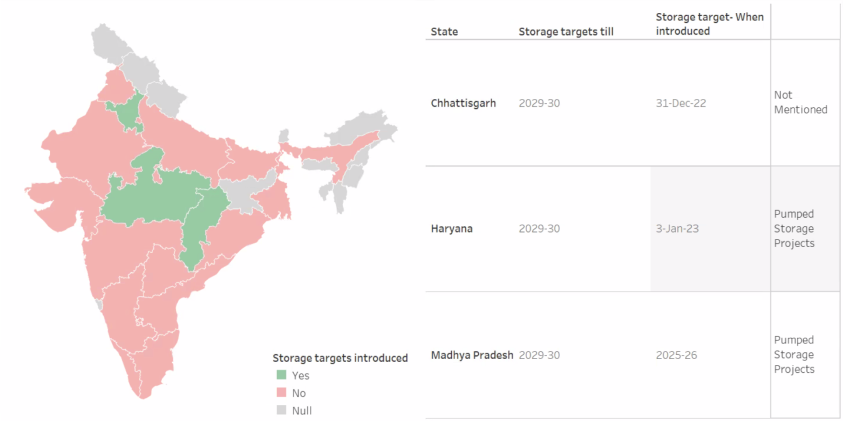The width and height of the screenshot is (844, 421).
Task: Click the "Storage targets till" column header
Action: (x=566, y=32)
